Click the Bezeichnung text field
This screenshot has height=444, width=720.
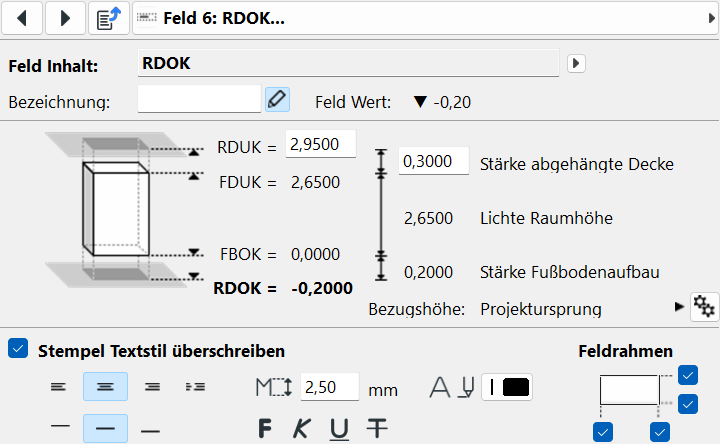(x=198, y=100)
